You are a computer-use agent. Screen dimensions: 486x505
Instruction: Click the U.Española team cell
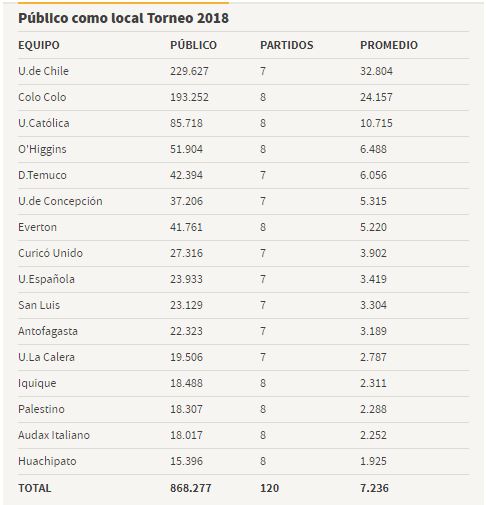click(46, 279)
